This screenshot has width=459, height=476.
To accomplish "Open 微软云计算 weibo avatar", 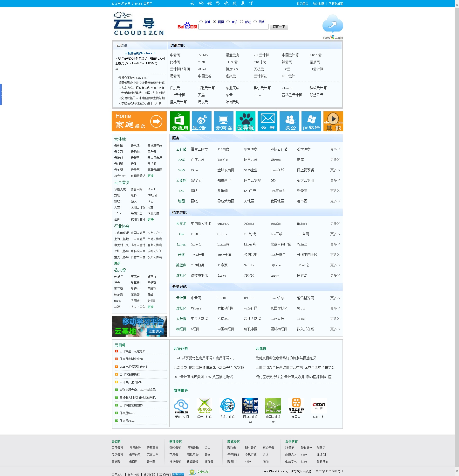I will pyautogui.click(x=204, y=406).
